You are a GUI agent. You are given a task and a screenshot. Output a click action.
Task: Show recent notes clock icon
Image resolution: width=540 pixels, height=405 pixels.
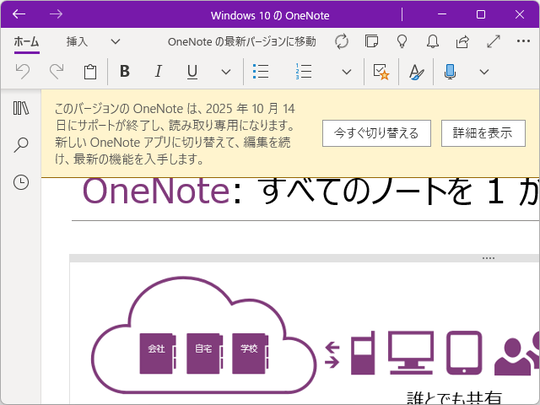point(21,182)
